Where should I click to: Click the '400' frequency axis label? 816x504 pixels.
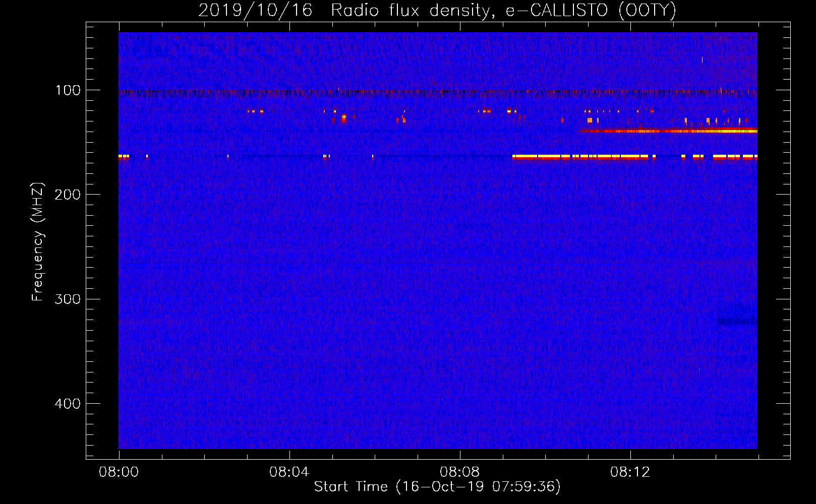pyautogui.click(x=68, y=404)
